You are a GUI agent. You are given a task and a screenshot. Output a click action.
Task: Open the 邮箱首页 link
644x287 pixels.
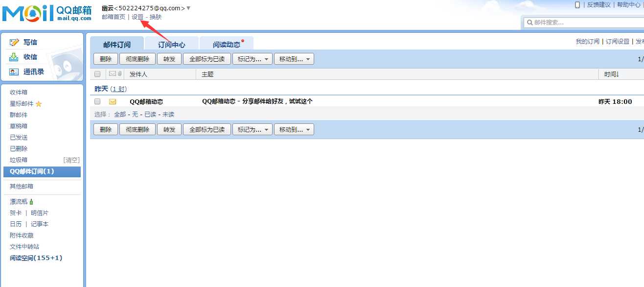coord(114,17)
